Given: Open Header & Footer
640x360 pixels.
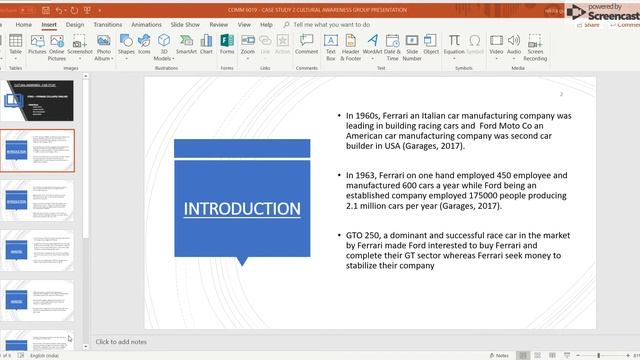Looking at the screenshot, I should point(351,47).
